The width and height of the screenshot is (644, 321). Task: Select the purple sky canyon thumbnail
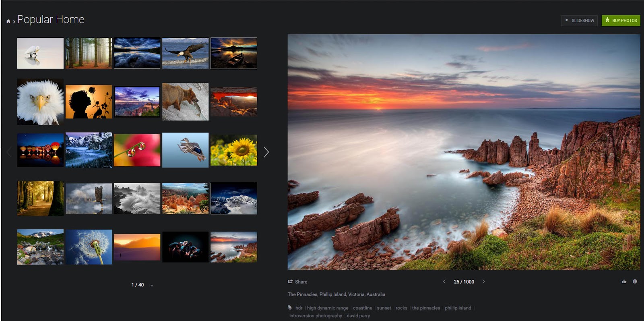coord(137,101)
